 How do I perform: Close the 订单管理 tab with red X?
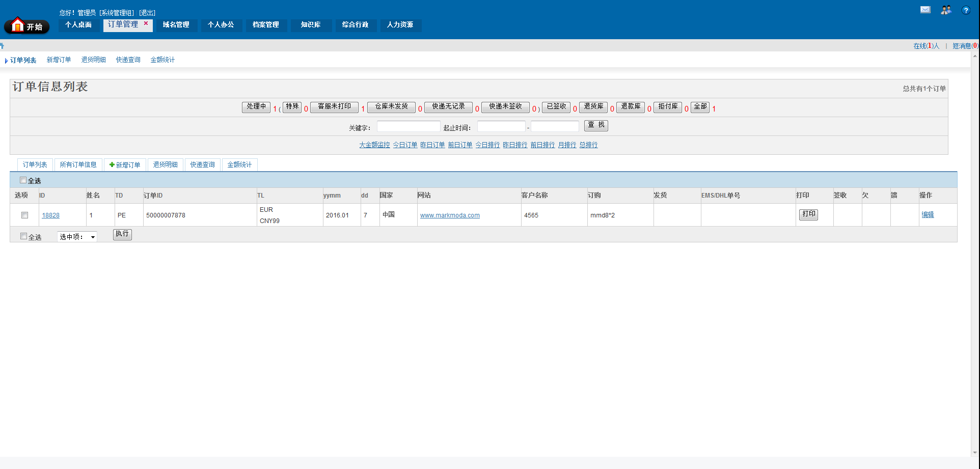click(x=146, y=23)
